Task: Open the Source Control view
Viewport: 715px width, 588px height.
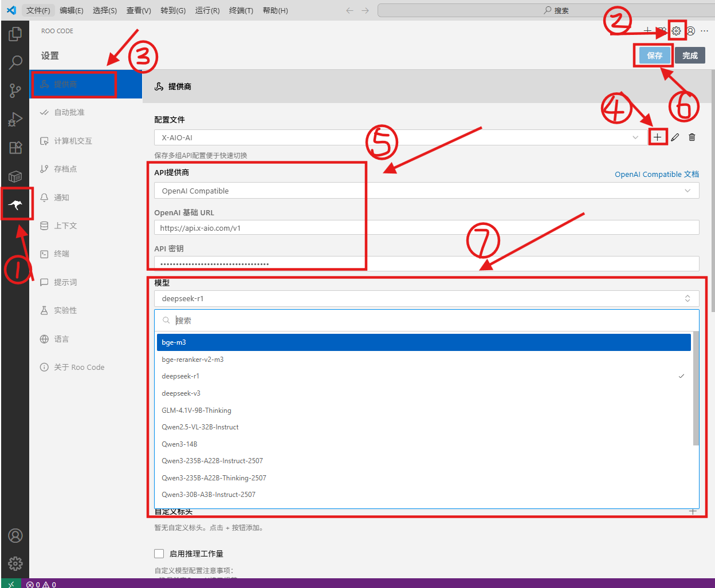Action: [x=15, y=90]
